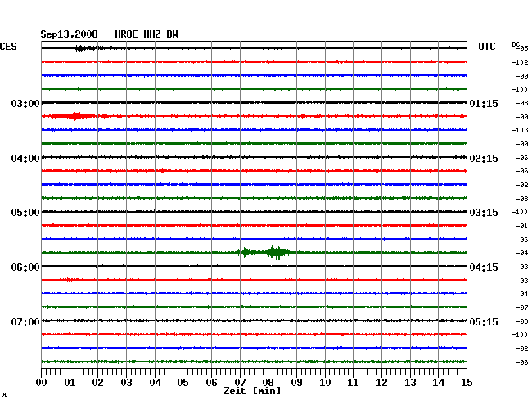Image resolution: width=532 pixels, height=404 pixels.
Task: Click the x-axis minute tick label 00
Action: pyautogui.click(x=42, y=382)
